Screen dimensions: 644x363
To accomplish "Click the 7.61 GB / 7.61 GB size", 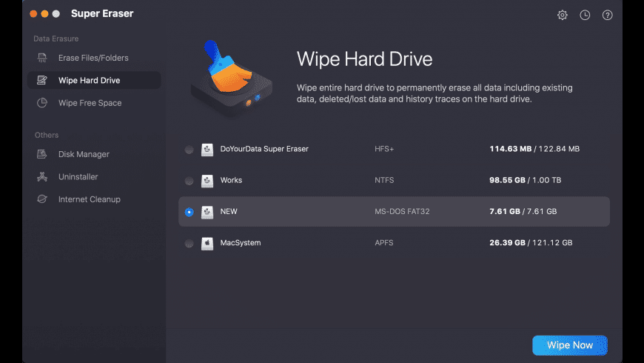I will click(523, 211).
